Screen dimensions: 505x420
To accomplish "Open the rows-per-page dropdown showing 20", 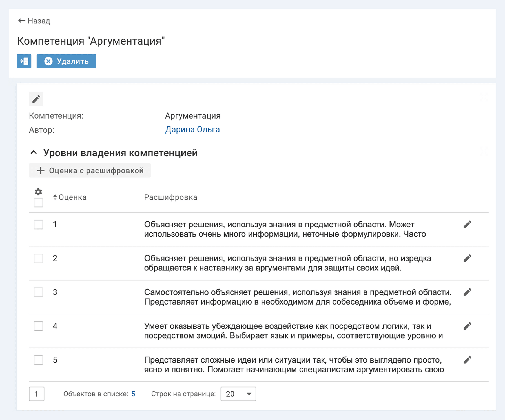I will point(238,394).
